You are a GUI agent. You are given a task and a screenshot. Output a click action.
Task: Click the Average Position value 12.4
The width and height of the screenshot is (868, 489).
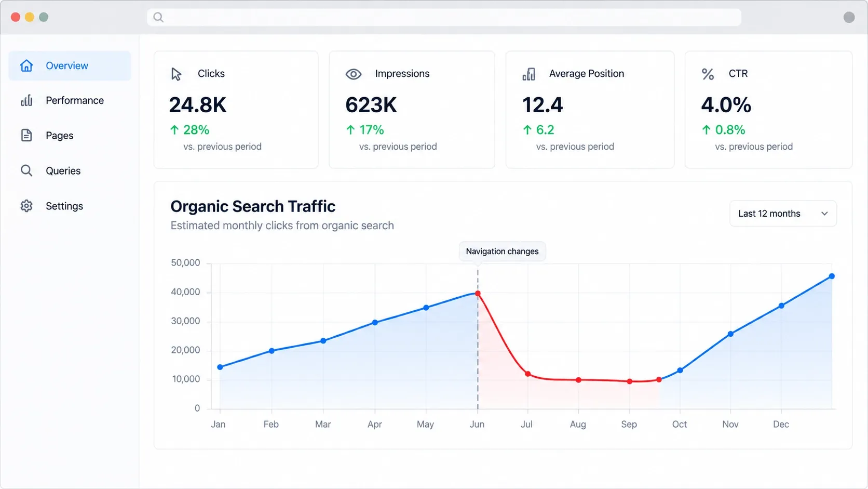tap(542, 105)
